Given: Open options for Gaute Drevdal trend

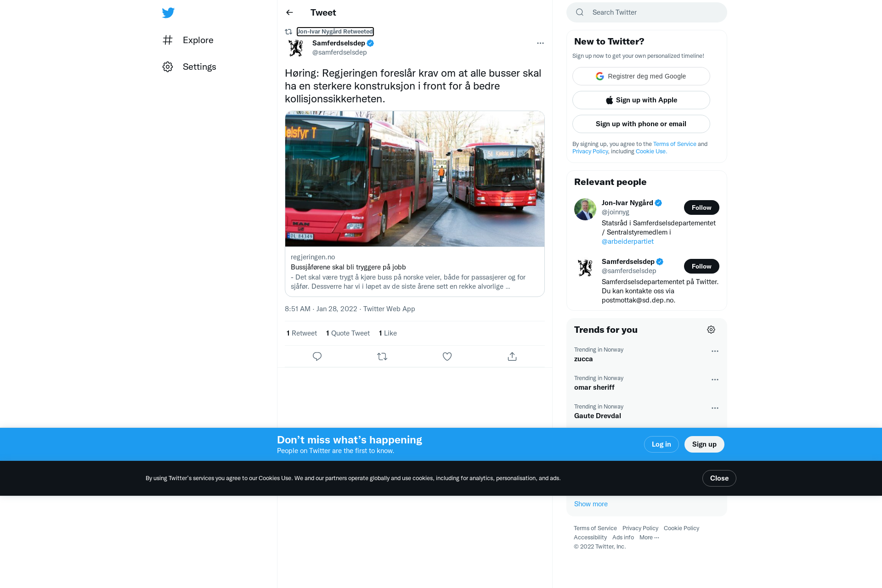Looking at the screenshot, I should 715,408.
